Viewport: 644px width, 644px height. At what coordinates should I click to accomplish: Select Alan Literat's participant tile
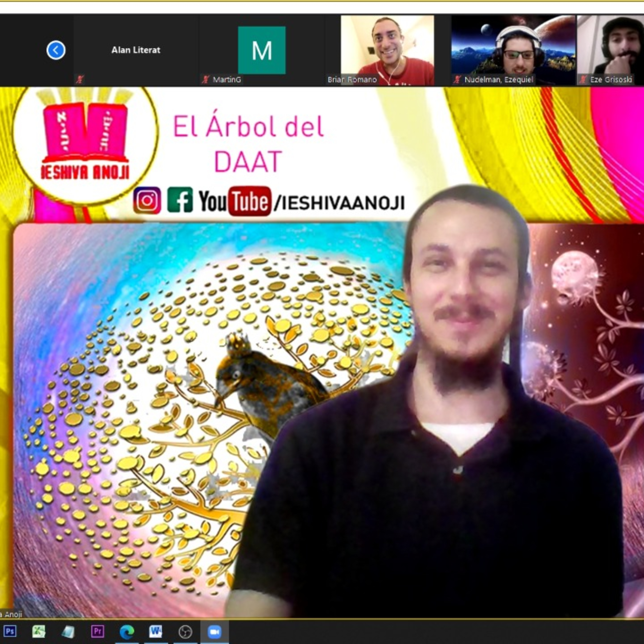136,50
